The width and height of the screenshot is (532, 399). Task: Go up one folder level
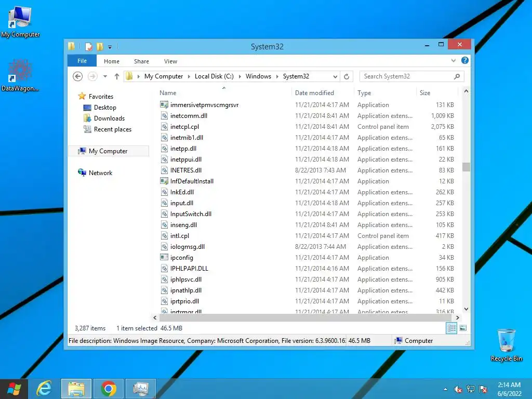point(117,76)
